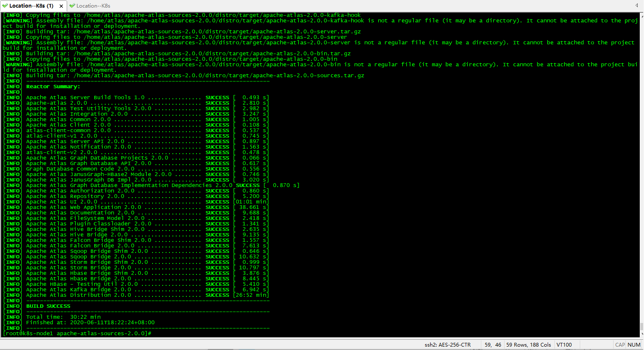644x350 pixels.
Task: Click the VT100 emulation indicator
Action: pyautogui.click(x=564, y=345)
